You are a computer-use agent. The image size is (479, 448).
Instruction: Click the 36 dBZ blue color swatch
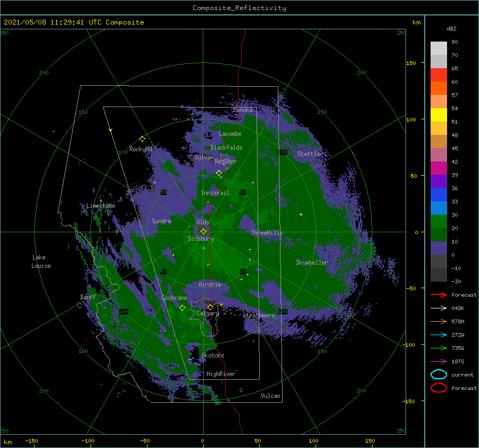[x=439, y=194]
